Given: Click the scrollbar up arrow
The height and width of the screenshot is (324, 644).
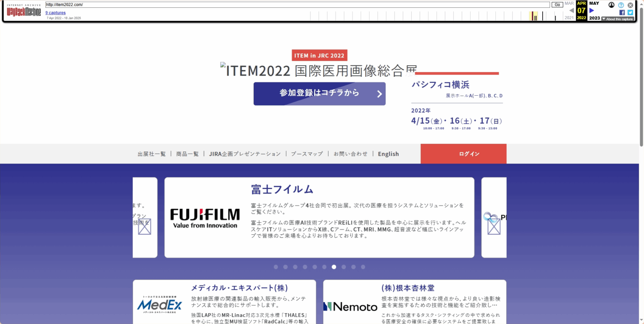Looking at the screenshot, I should tap(641, 3).
